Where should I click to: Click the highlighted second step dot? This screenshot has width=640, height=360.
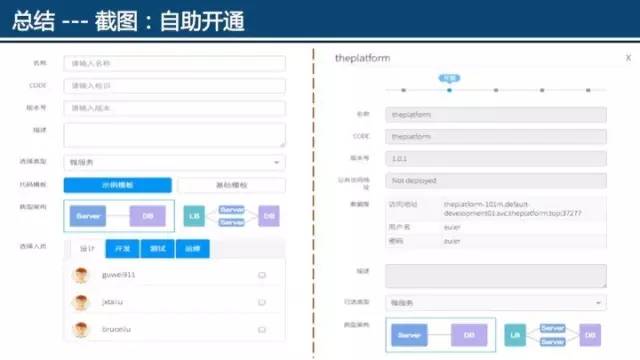[x=449, y=90]
